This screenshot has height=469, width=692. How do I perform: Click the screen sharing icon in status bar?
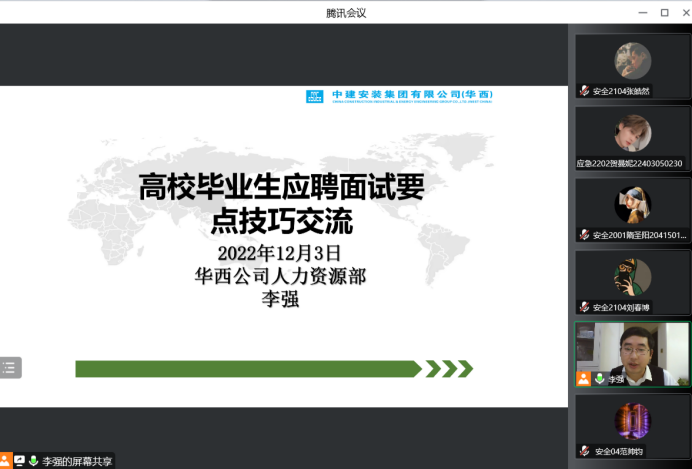[x=19, y=461]
